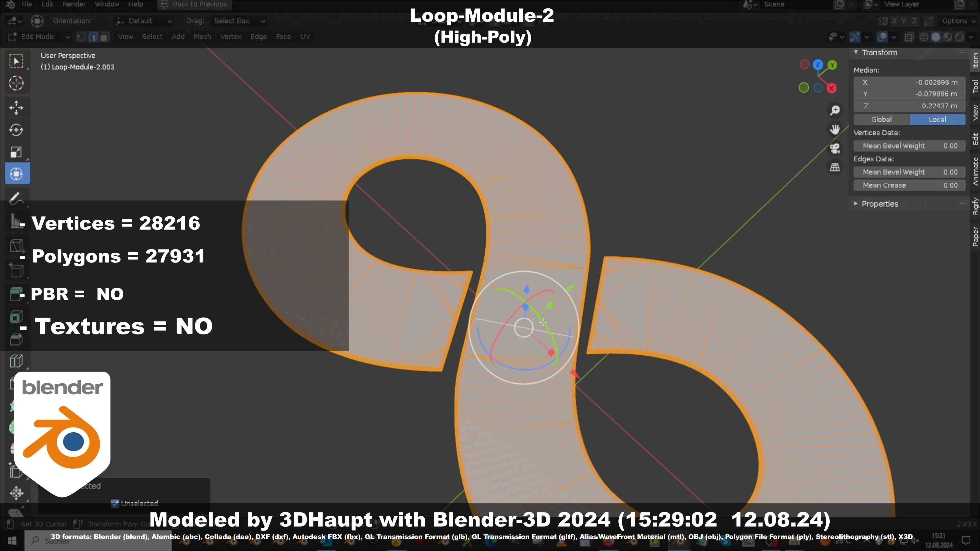Open Drag Select Box dropdown
The image size is (980, 551).
tap(239, 21)
